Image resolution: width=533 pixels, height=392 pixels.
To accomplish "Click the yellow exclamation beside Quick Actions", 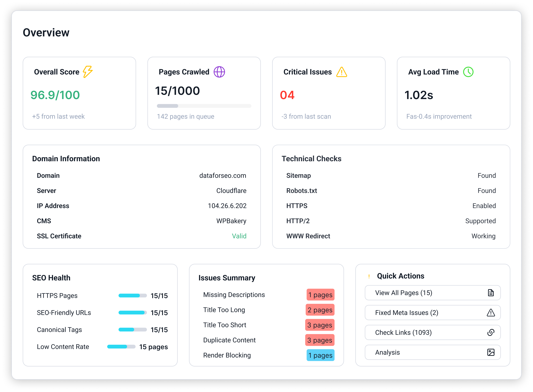I will tap(369, 276).
